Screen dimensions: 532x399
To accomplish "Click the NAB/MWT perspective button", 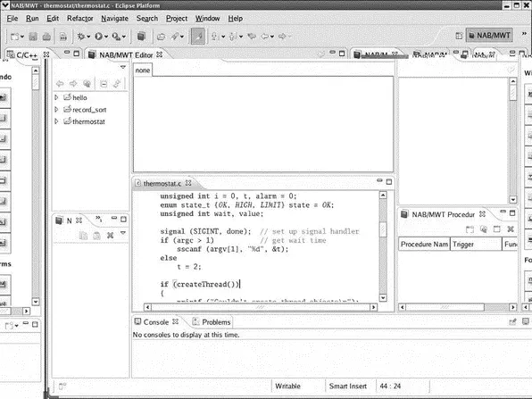I will 489,36.
